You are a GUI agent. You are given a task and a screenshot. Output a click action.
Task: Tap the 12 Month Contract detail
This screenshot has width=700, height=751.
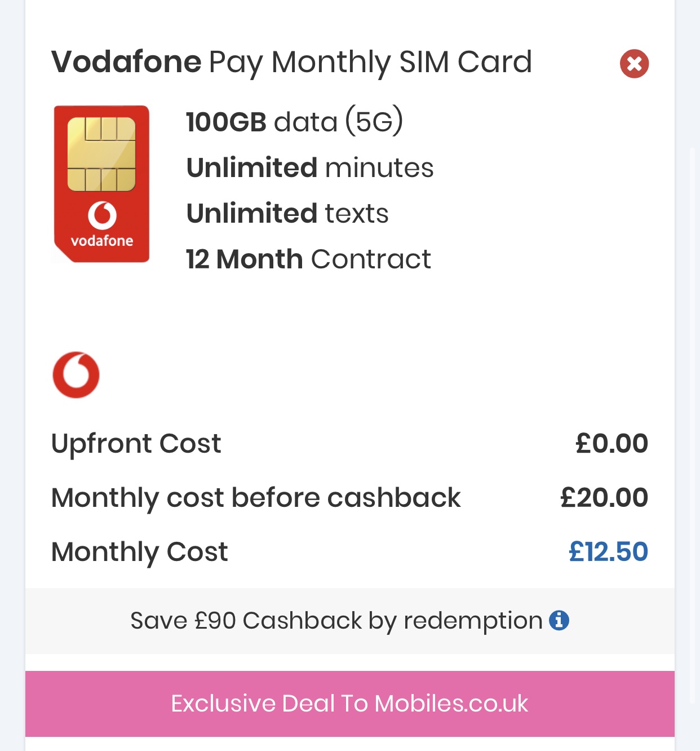point(308,259)
